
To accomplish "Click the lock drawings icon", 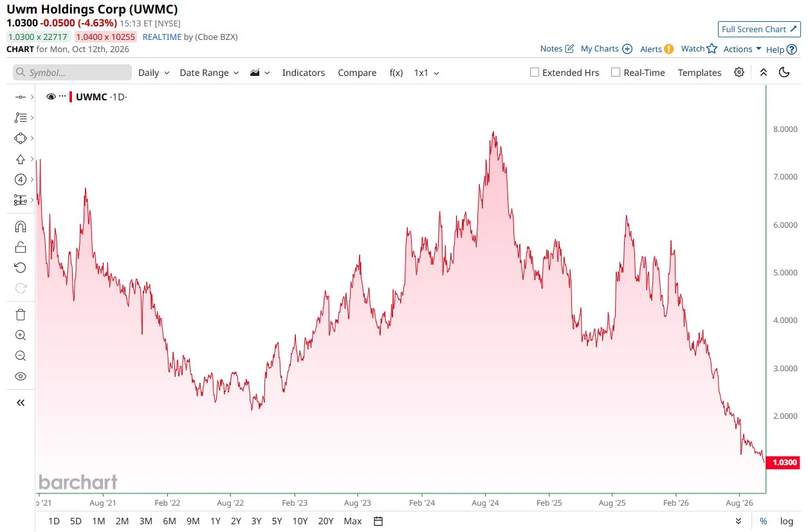I will pyautogui.click(x=20, y=247).
